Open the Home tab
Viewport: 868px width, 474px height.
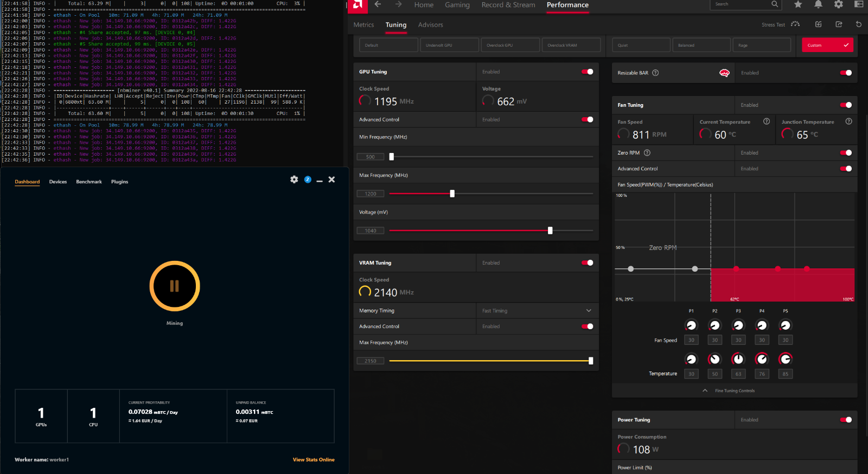(x=424, y=5)
